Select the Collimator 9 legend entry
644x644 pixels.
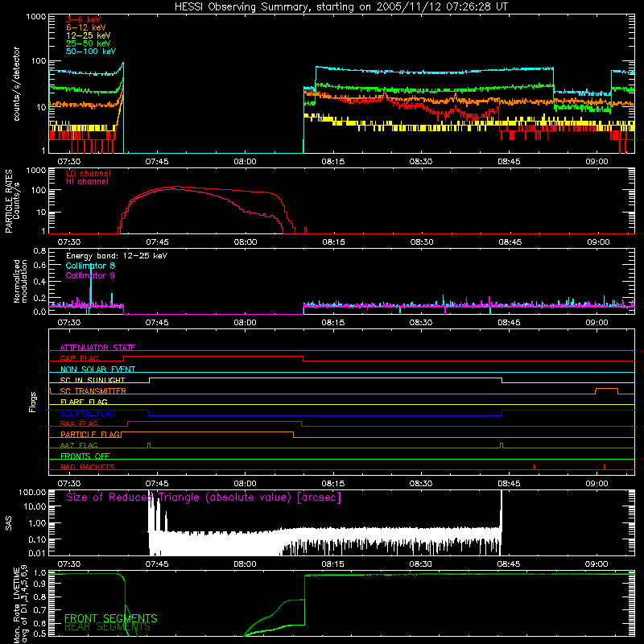tap(90, 275)
